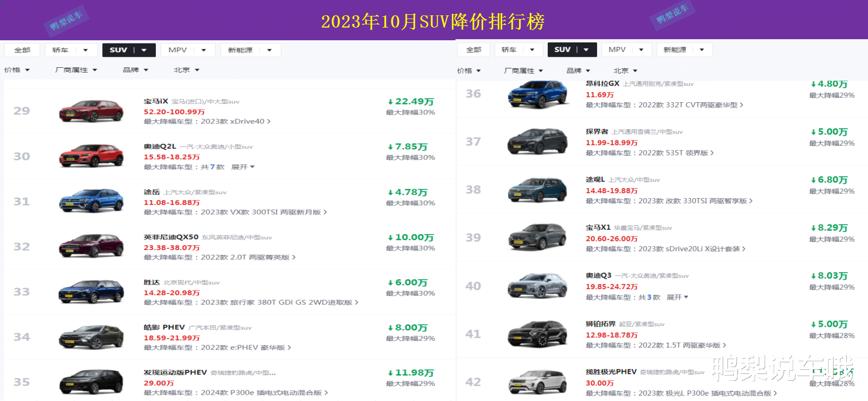Viewport: 868px width, 401px height.
Task: Click the 英菲尼迪QX50 model name
Action: 171,237
